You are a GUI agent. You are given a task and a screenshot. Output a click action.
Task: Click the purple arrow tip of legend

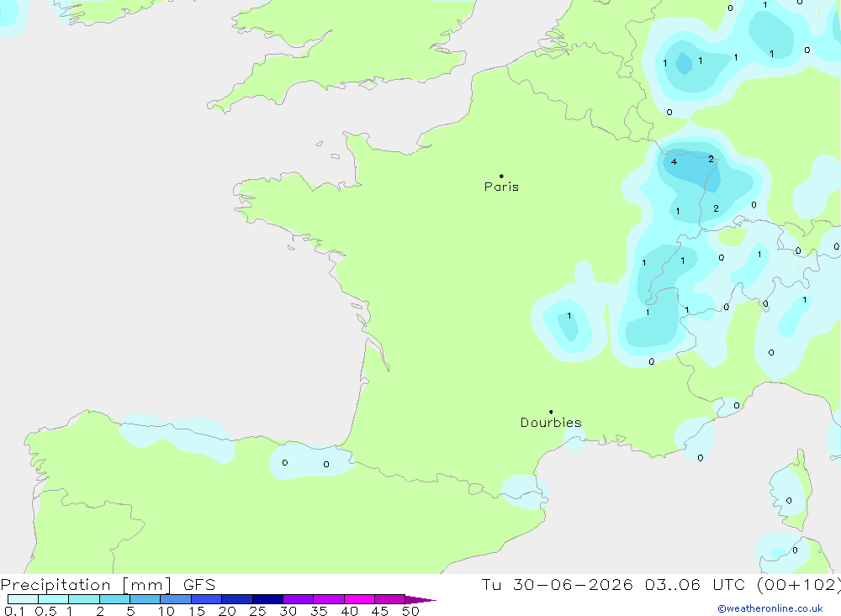pos(420,599)
